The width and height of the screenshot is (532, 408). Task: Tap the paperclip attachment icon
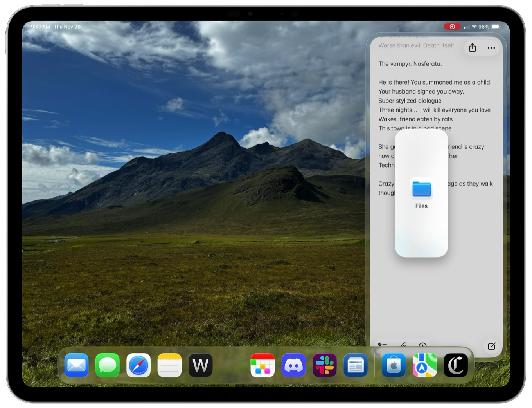tap(403, 345)
